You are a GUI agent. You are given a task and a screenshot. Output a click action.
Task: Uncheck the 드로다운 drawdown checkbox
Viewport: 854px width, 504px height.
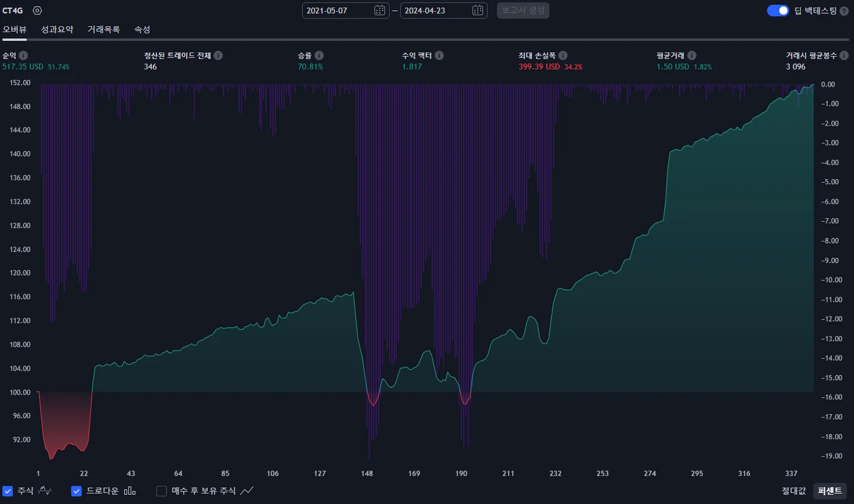76,491
